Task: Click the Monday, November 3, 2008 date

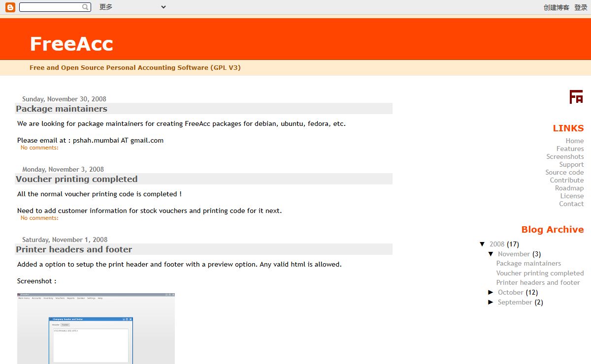Action: [x=63, y=169]
